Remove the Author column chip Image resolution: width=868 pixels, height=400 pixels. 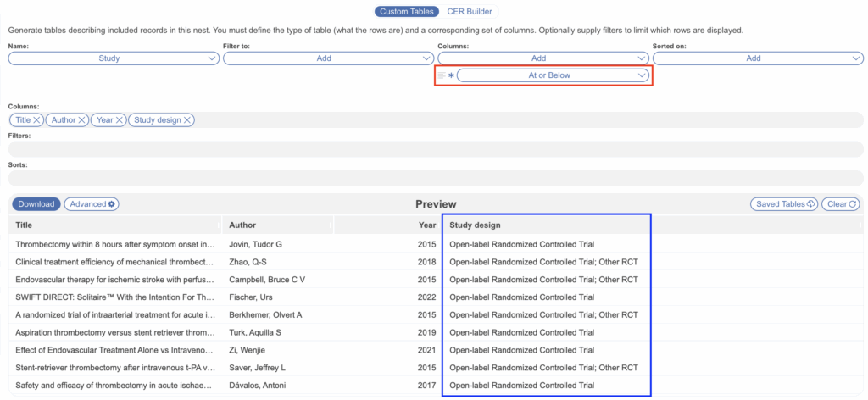81,120
